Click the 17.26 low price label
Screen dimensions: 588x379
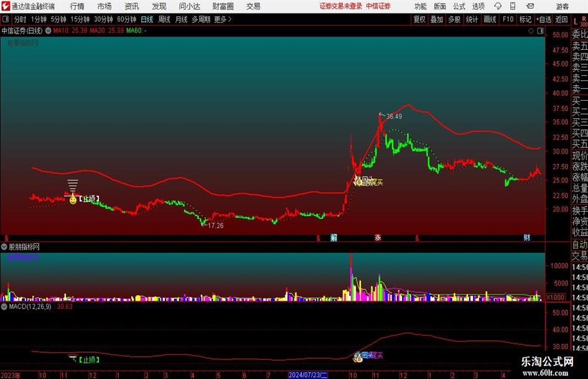point(216,225)
